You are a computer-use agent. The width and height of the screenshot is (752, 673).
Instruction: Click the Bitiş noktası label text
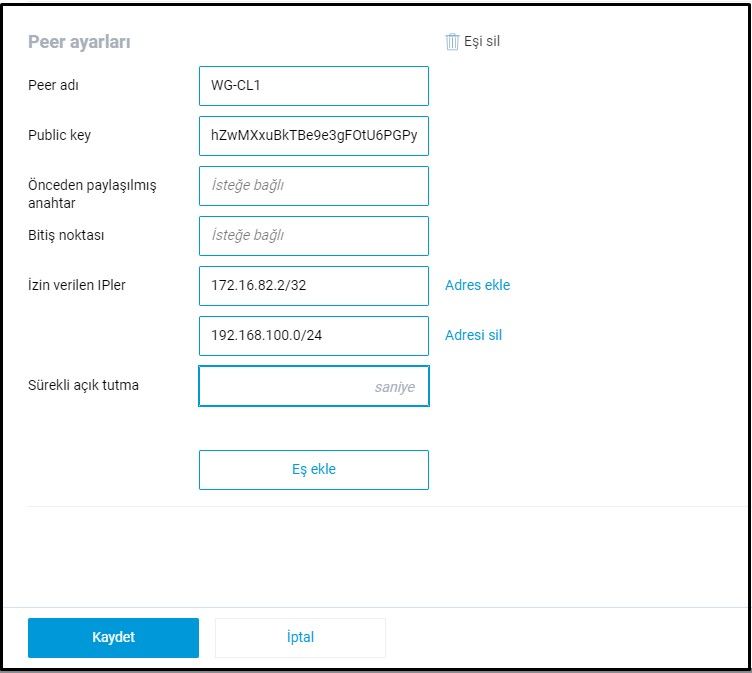pyautogui.click(x=66, y=235)
